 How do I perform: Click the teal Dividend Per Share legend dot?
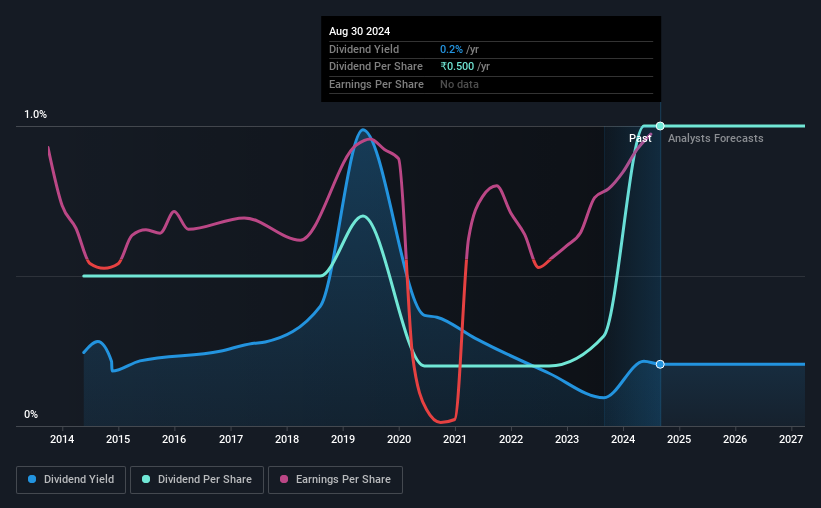click(146, 479)
